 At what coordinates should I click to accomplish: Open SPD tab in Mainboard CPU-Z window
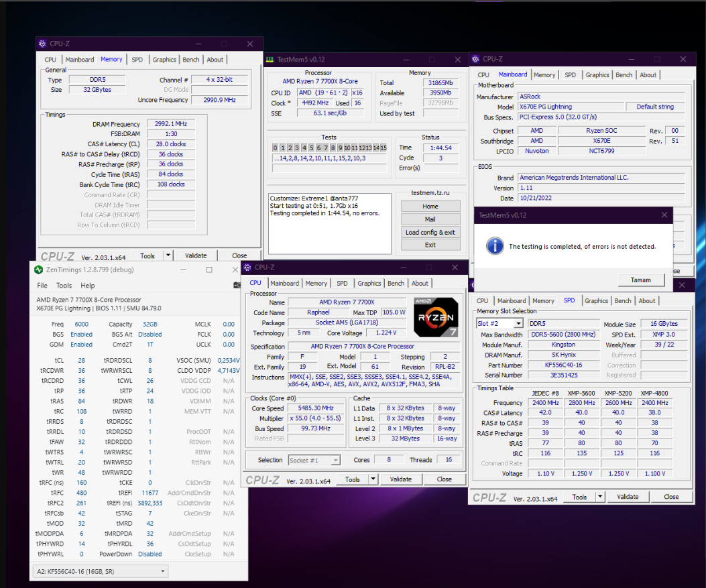[x=571, y=74]
